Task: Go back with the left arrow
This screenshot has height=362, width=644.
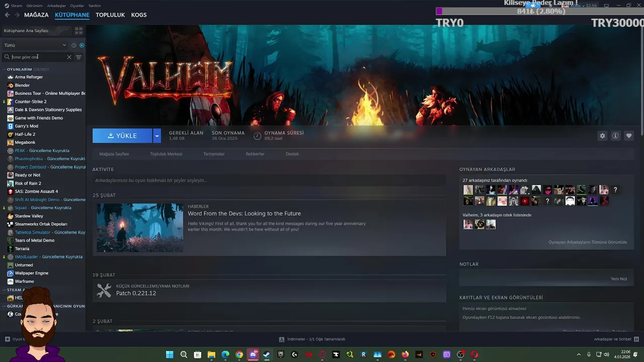Action: [x=7, y=15]
